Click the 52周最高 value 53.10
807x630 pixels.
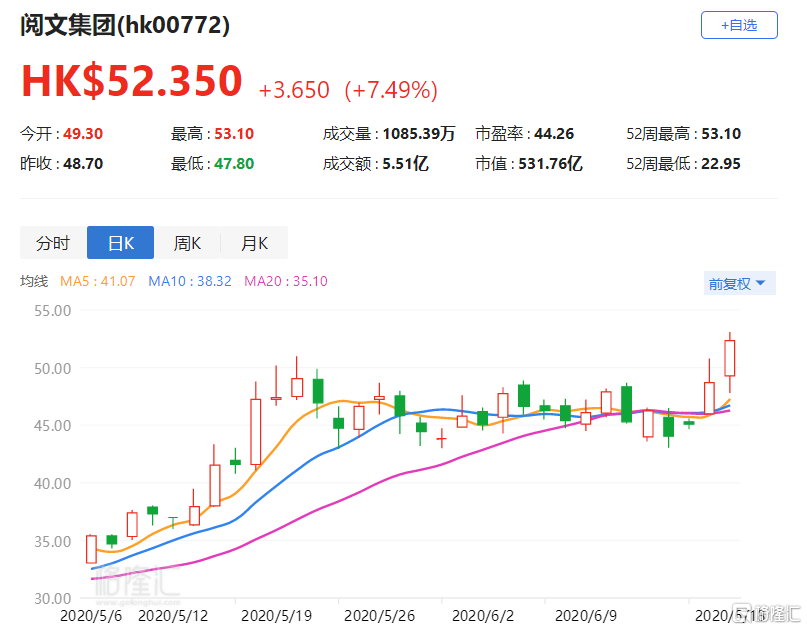723,134
